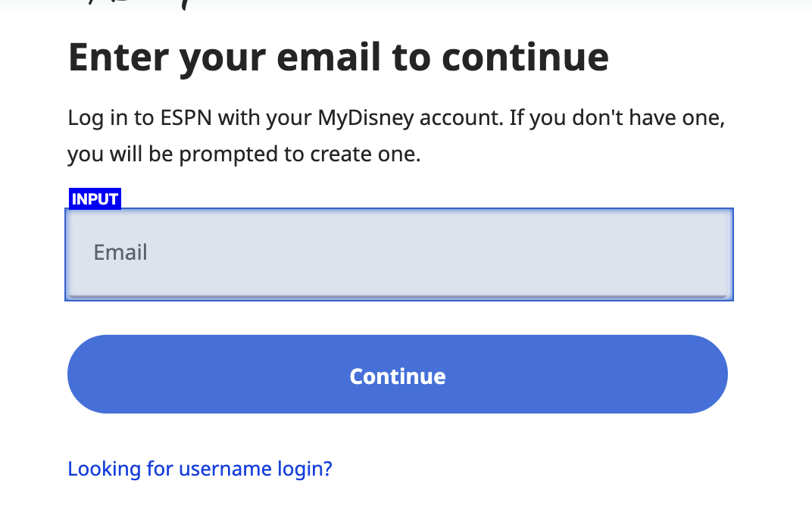The width and height of the screenshot is (812, 512).
Task: Open the "Looking for username login?" link
Action: 200,469
